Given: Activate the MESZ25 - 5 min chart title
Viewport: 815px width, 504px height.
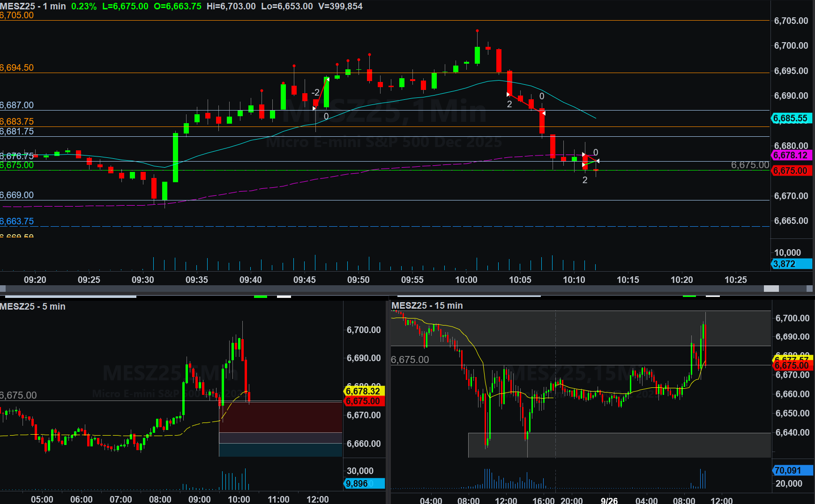Looking at the screenshot, I should point(33,306).
